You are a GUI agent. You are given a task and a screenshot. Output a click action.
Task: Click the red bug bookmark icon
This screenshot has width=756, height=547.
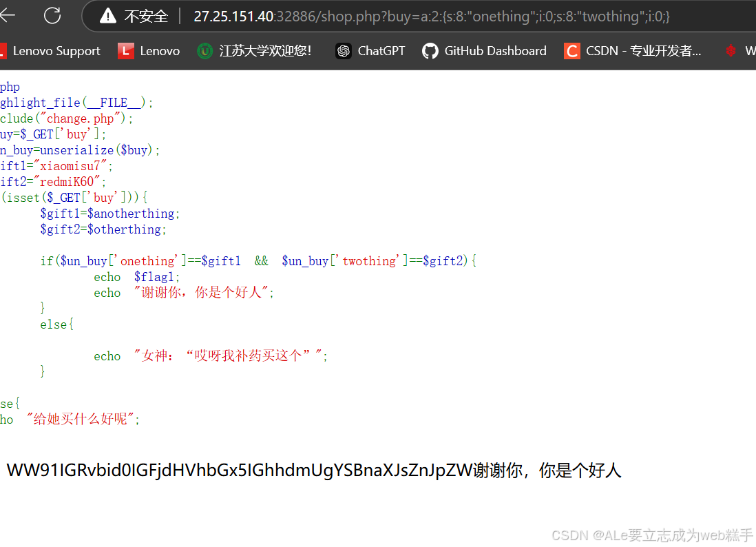pos(731,50)
